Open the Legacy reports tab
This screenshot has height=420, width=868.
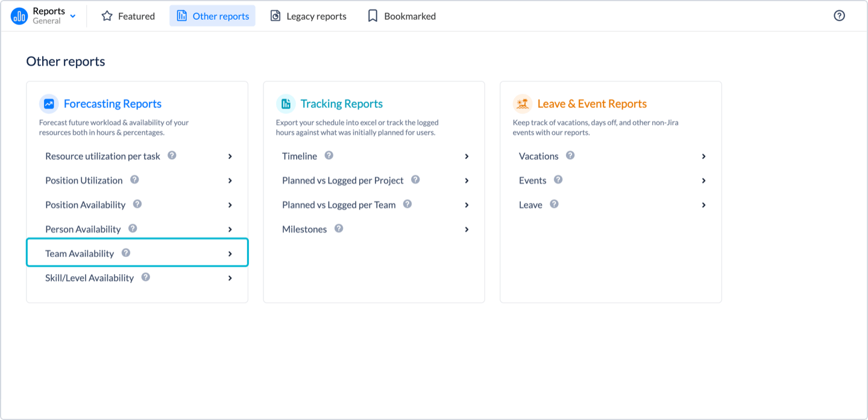(308, 16)
